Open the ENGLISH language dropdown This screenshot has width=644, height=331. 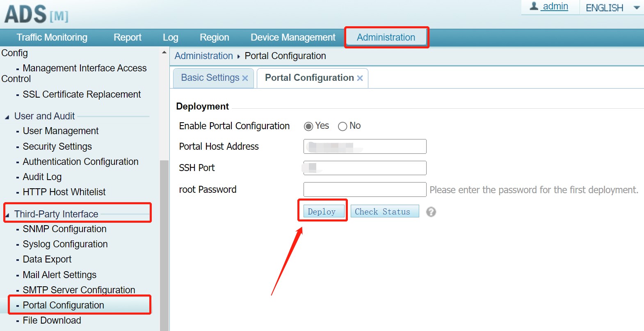(636, 8)
